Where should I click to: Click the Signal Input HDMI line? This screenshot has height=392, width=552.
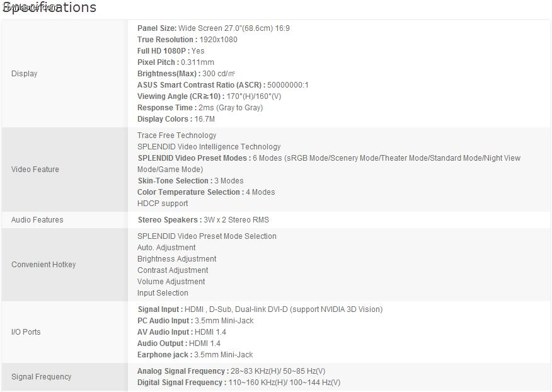[260, 309]
